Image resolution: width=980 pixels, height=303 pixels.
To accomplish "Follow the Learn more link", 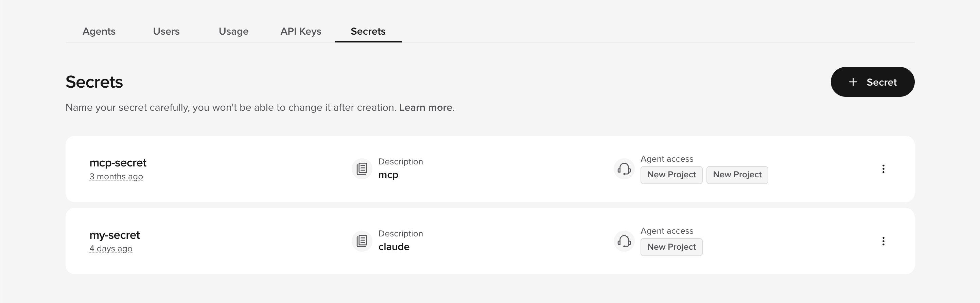I will point(426,108).
